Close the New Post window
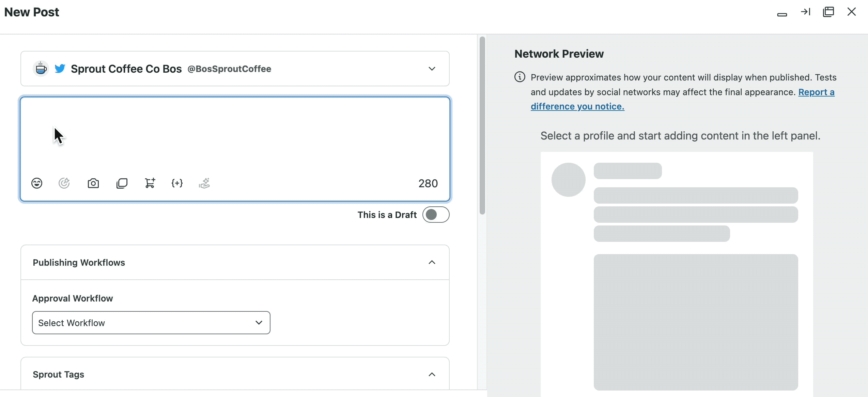Viewport: 868px width, 397px height. click(852, 12)
